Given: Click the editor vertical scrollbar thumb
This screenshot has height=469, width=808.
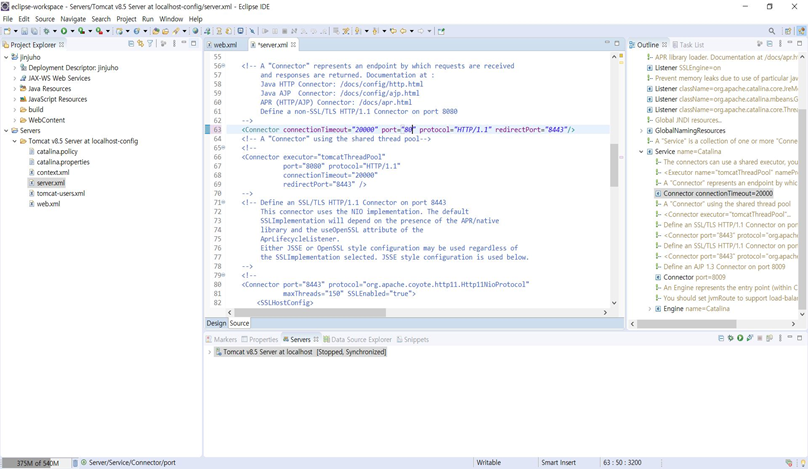Looking at the screenshot, I should pyautogui.click(x=614, y=165).
